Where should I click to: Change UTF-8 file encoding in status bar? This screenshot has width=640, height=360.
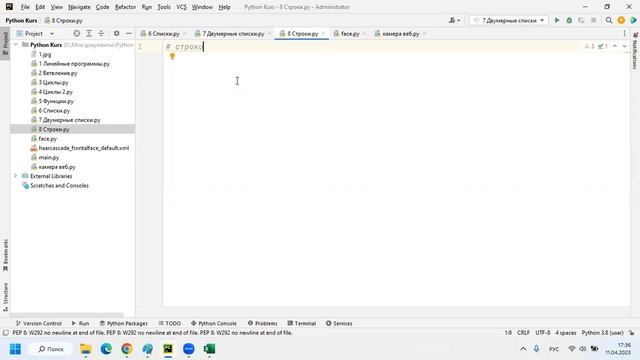pos(542,333)
